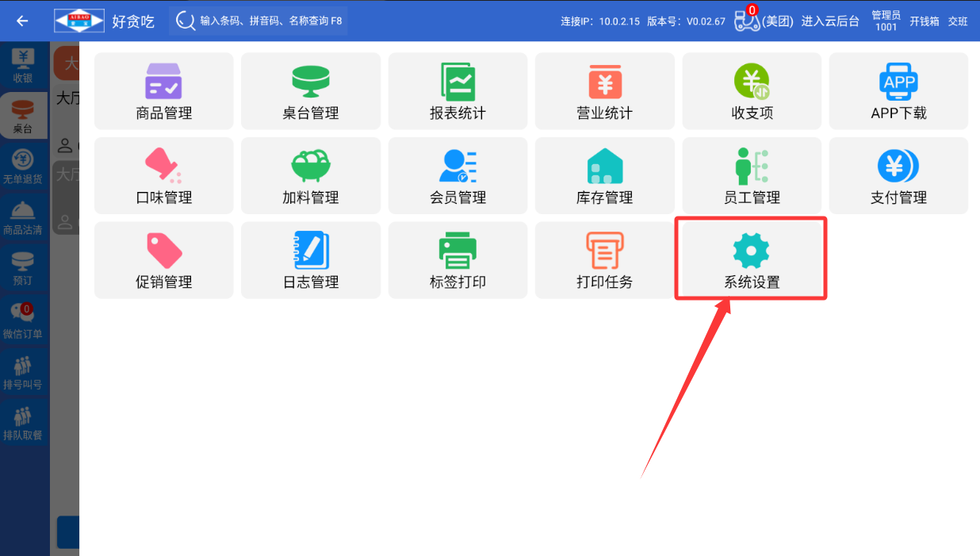980x556 pixels.
Task: Open 标签打印 label printing tile
Action: pos(457,259)
